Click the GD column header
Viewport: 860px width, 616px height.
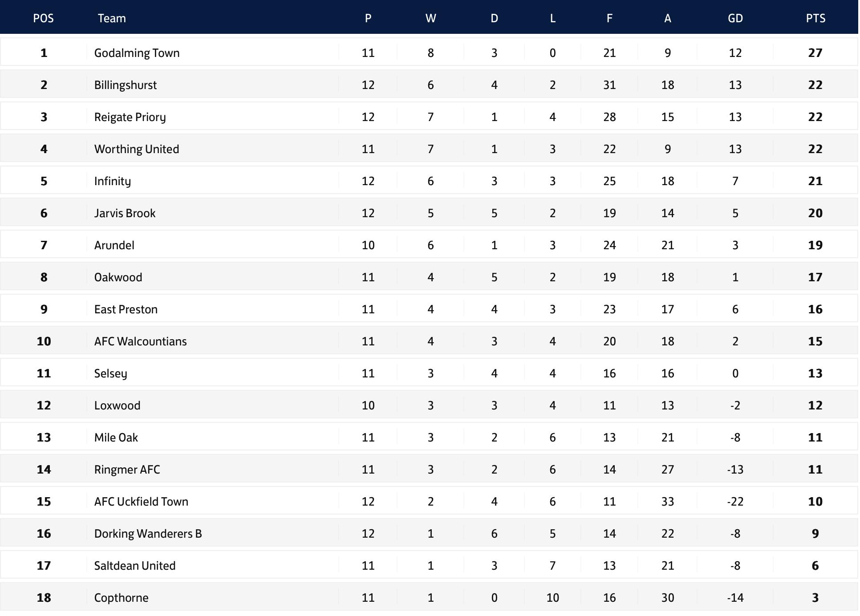tap(735, 18)
